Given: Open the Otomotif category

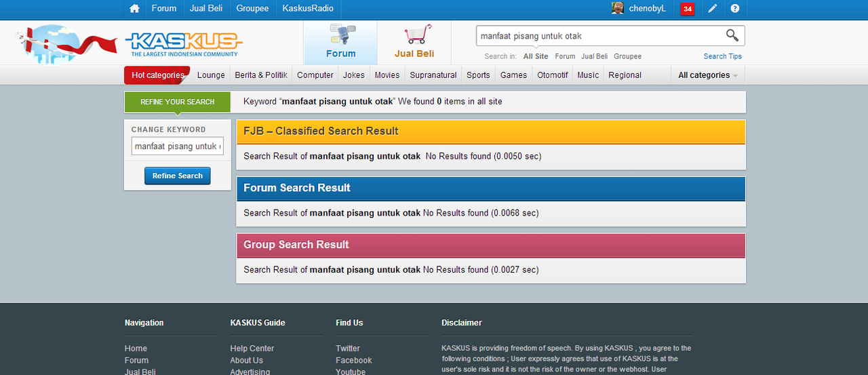Looking at the screenshot, I should click(x=553, y=75).
